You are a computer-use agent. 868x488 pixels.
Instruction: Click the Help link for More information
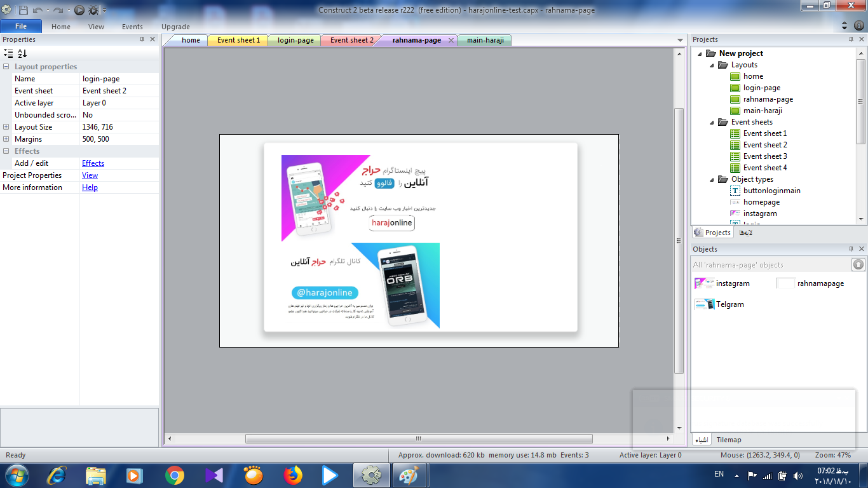[x=90, y=187]
